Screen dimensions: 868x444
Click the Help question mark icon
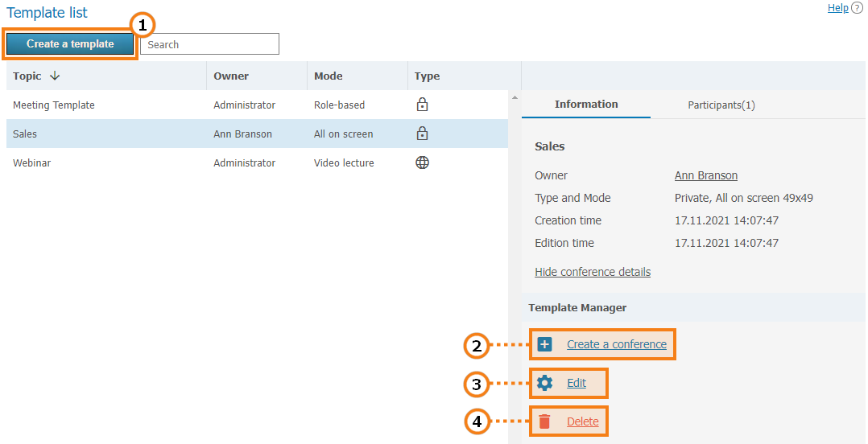pos(857,8)
